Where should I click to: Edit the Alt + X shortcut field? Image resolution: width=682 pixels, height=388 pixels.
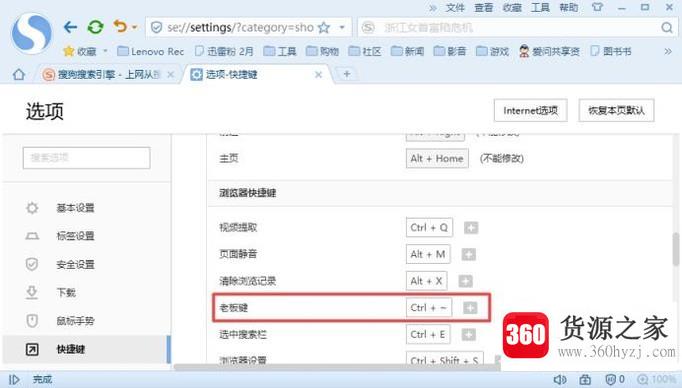point(426,281)
